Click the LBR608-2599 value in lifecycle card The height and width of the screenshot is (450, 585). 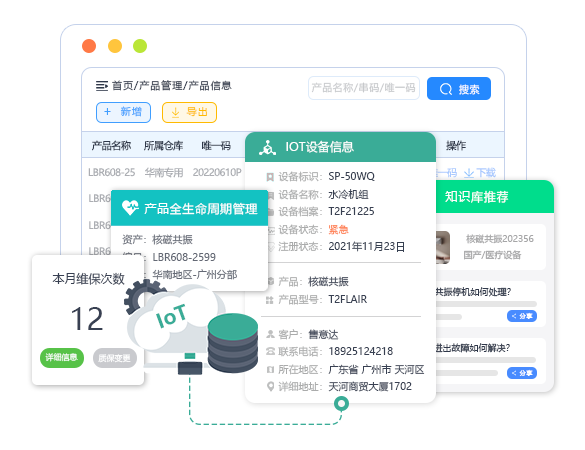click(x=184, y=257)
